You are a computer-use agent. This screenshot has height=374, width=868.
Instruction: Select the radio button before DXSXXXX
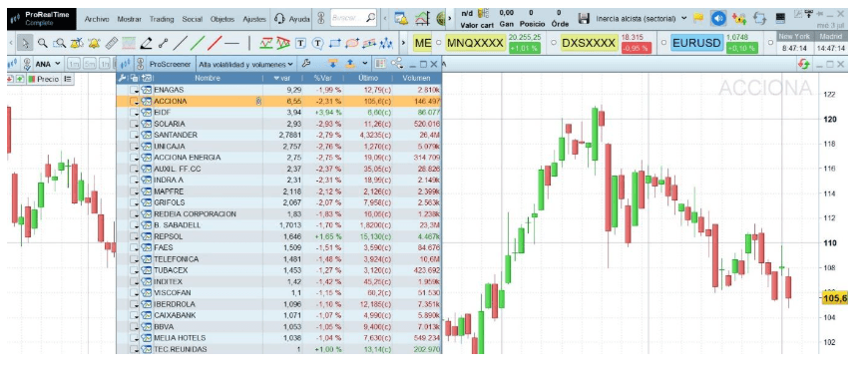pos(554,43)
